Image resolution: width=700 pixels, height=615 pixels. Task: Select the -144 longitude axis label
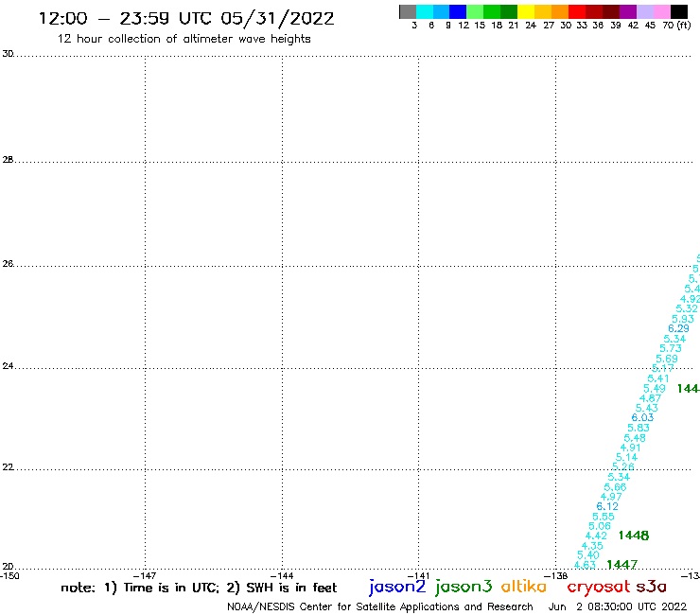[282, 576]
